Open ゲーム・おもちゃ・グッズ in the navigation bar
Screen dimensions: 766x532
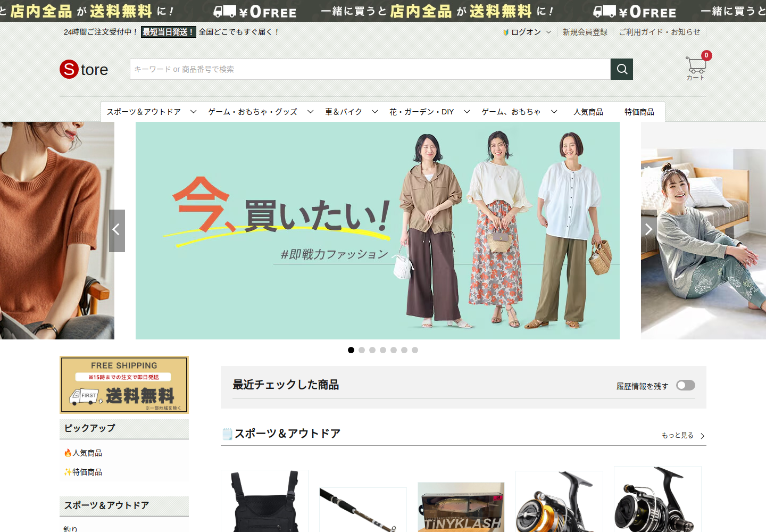tap(253, 112)
